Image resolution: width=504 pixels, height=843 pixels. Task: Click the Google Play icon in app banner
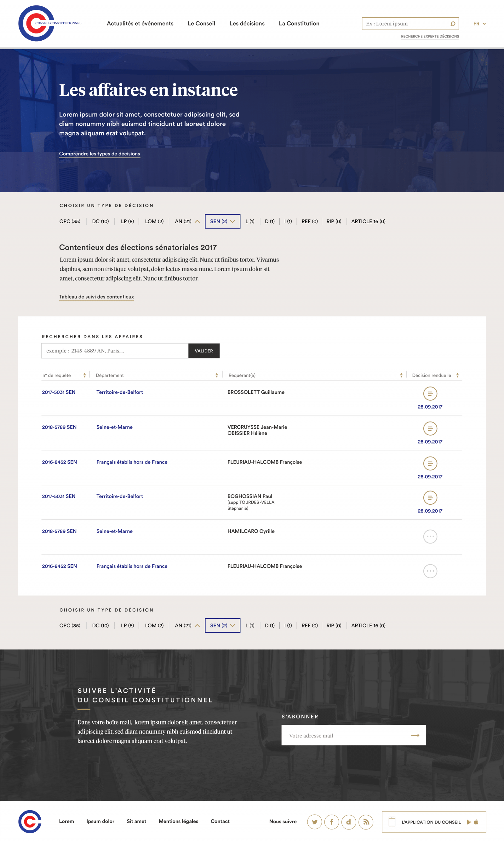click(x=469, y=822)
